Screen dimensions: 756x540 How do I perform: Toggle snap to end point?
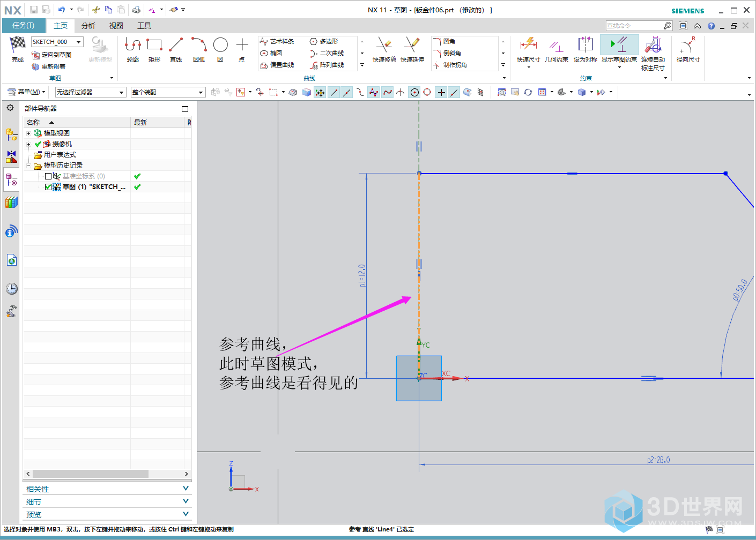click(x=334, y=92)
